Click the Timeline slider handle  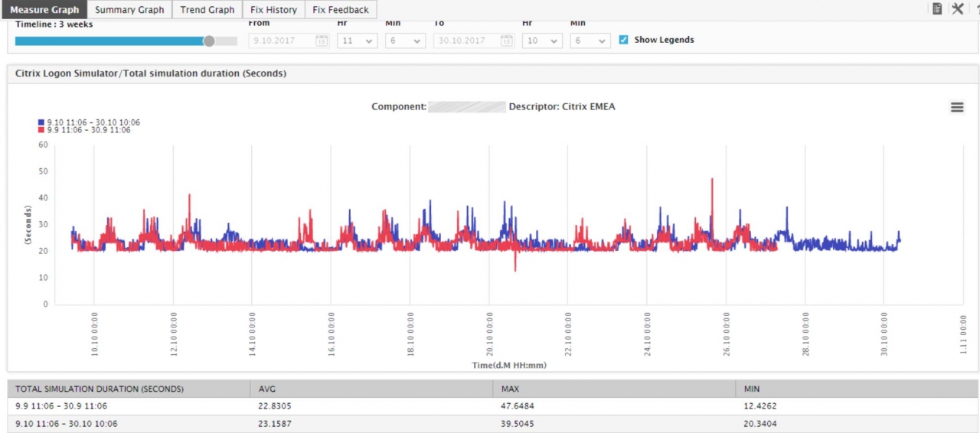point(209,41)
